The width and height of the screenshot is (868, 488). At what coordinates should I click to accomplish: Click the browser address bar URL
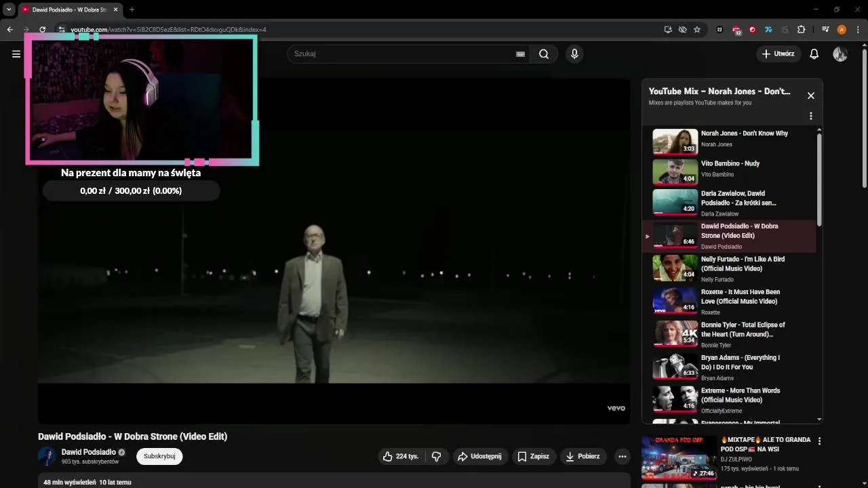coord(168,30)
